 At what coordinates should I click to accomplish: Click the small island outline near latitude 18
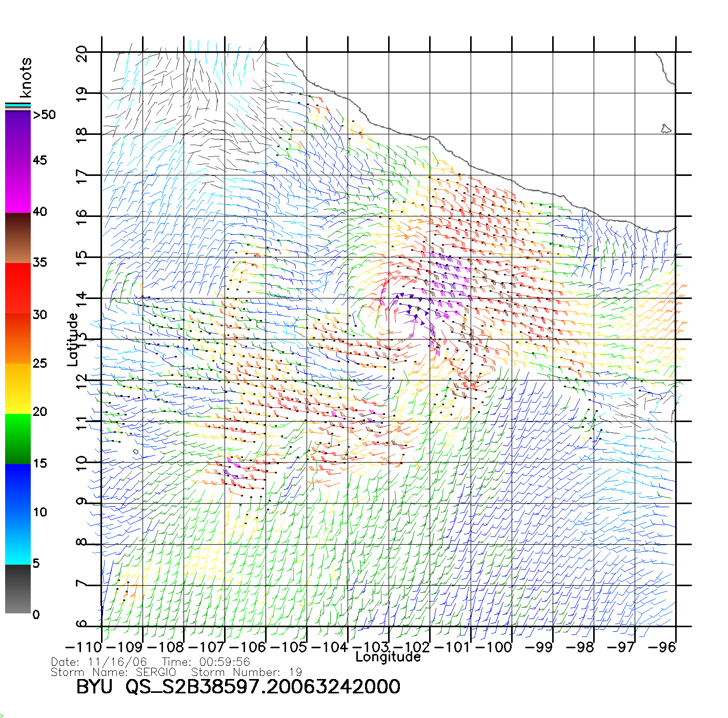(x=665, y=129)
